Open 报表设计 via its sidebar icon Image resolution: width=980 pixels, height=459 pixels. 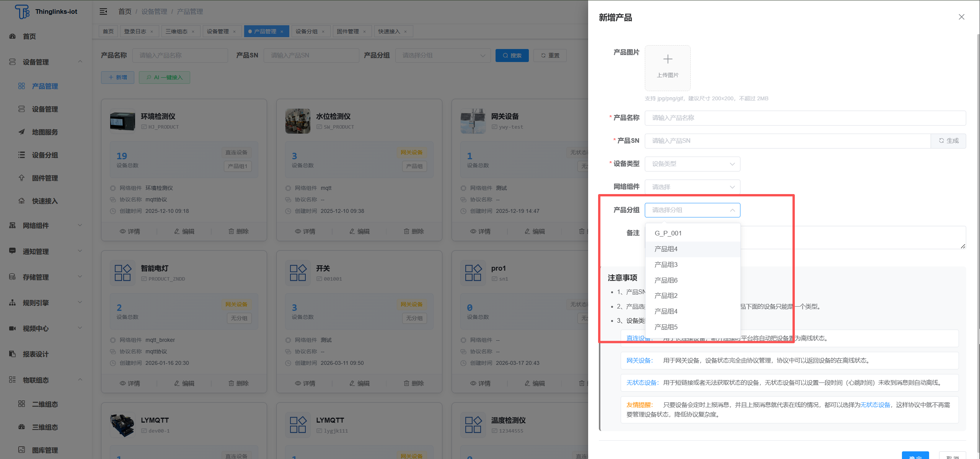pos(12,354)
